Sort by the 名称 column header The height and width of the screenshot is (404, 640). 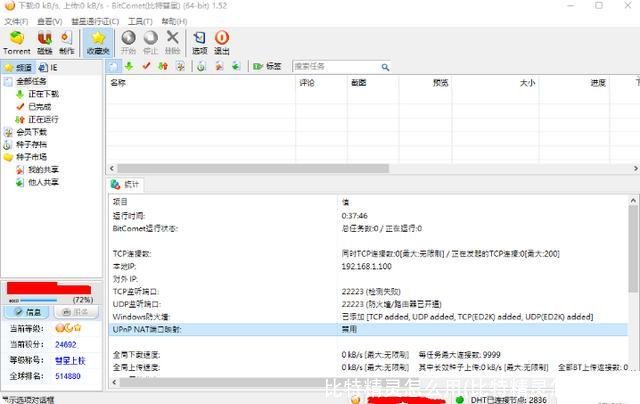coord(201,83)
